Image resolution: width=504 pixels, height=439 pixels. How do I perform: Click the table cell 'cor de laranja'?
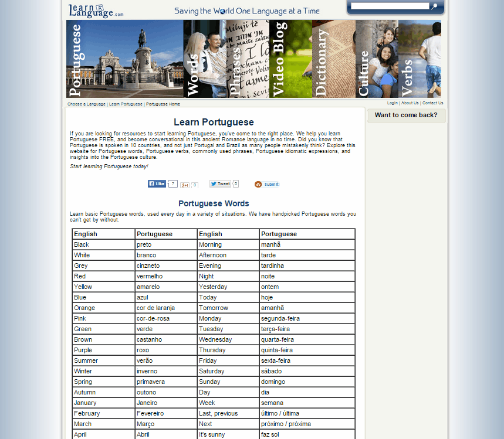click(x=166, y=308)
